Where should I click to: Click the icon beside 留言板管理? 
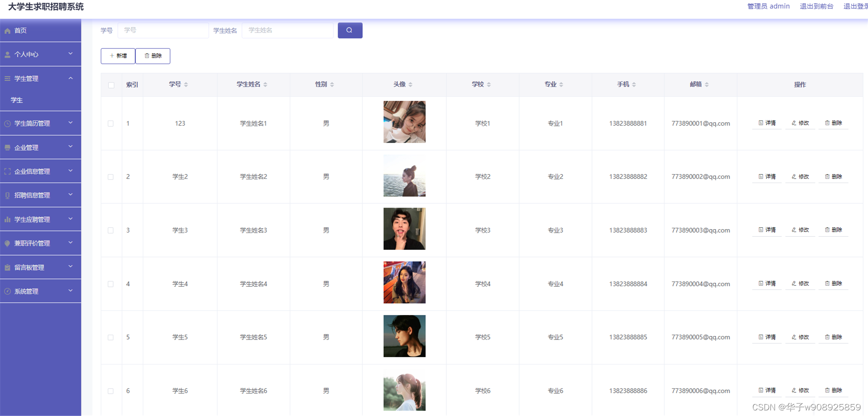(7, 268)
